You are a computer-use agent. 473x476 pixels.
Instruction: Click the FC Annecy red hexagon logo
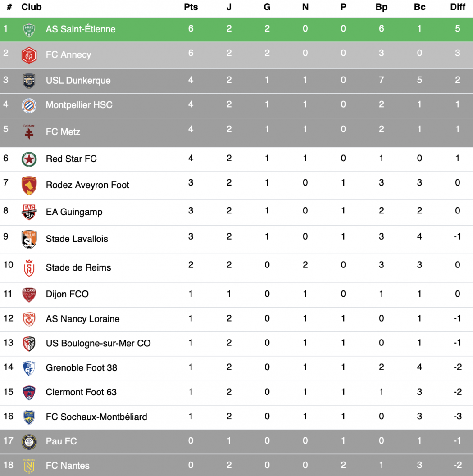click(x=29, y=55)
